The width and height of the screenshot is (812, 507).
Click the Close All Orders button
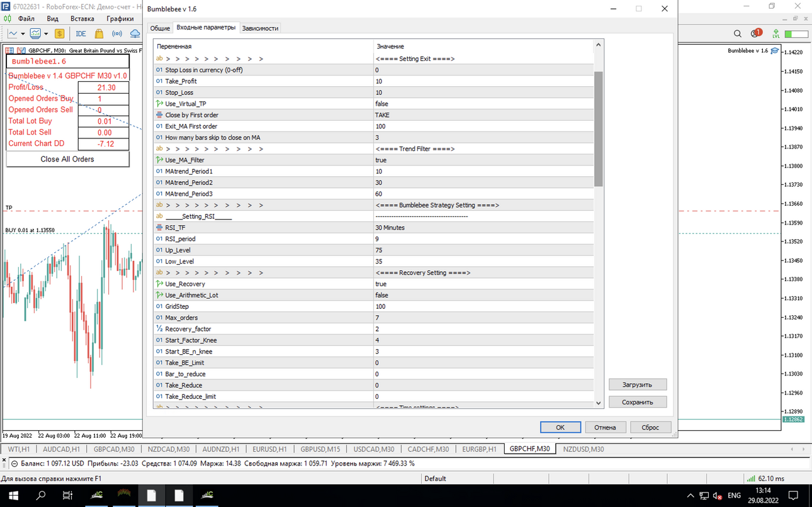pos(67,159)
